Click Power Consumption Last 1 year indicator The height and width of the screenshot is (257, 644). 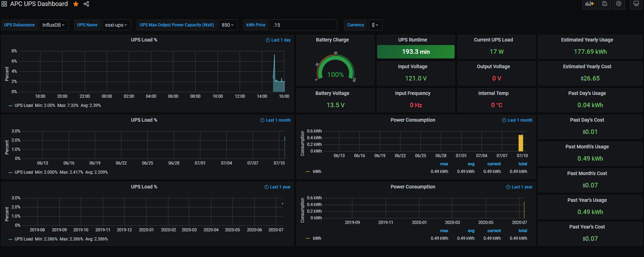519,187
